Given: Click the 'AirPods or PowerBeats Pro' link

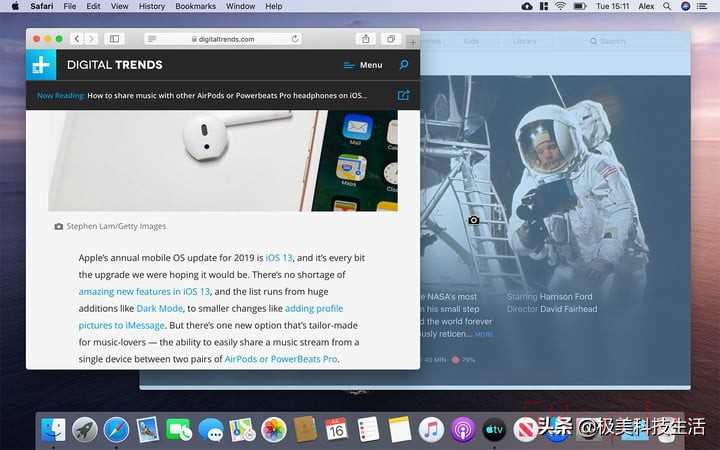Looking at the screenshot, I should tap(280, 359).
